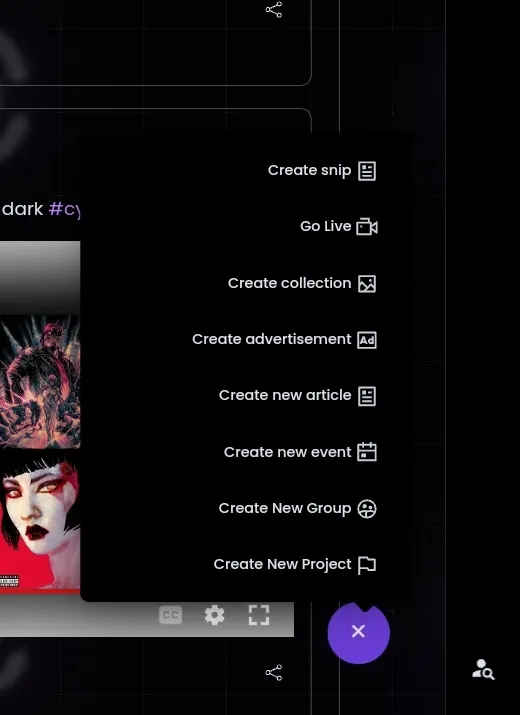Close the create menu with purple X button
520x715 pixels.
coord(359,632)
